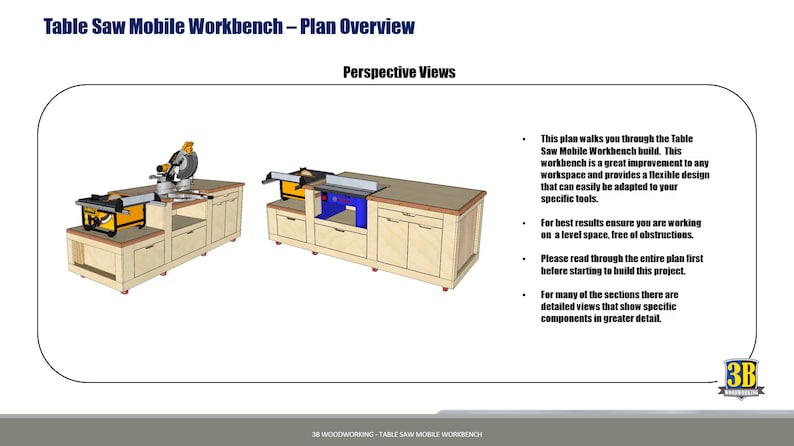Click the bullet "For best results ensure you are working"
Viewport: 794px width, 446px height.
click(x=621, y=229)
